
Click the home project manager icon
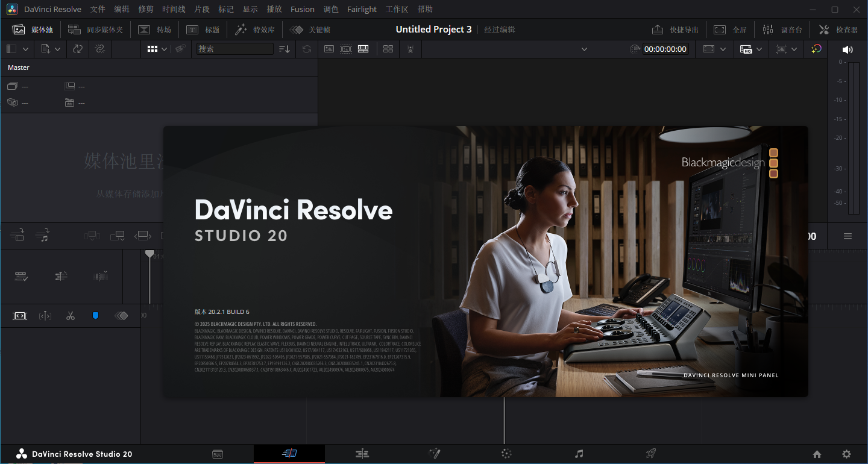(817, 454)
